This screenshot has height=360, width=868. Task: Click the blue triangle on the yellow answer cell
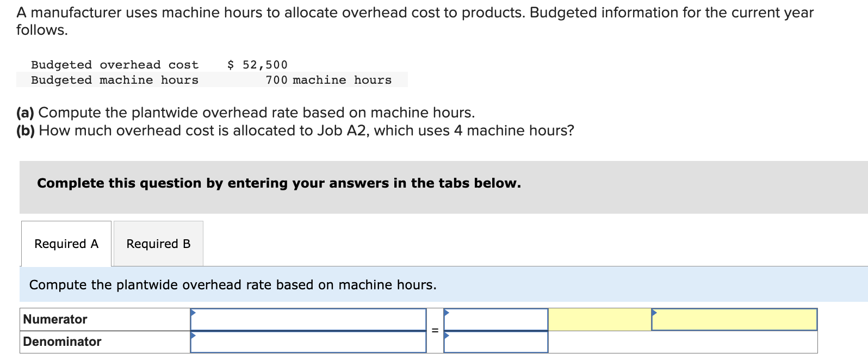pos(654,313)
